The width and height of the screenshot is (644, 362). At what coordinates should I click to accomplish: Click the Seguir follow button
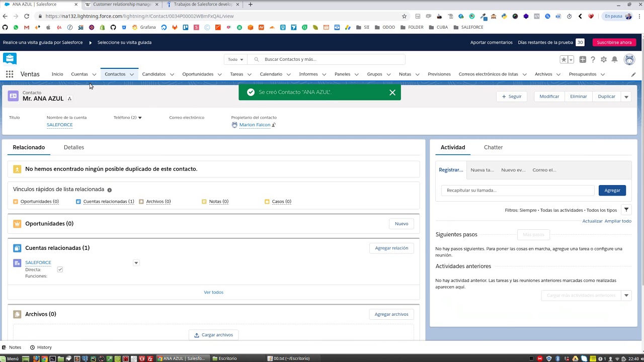click(512, 97)
